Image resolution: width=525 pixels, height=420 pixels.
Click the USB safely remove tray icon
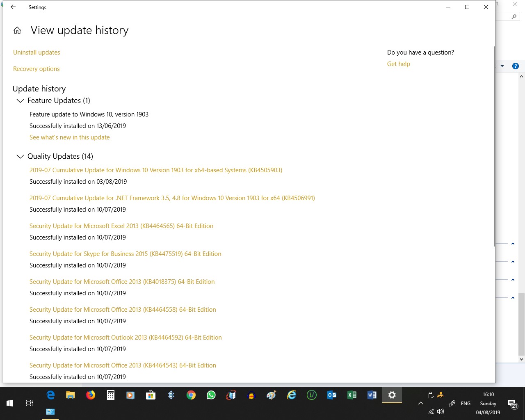[431, 395]
